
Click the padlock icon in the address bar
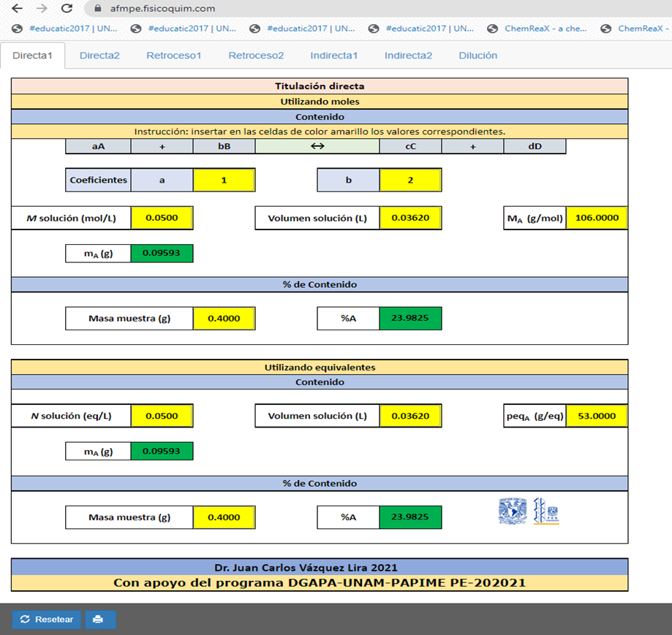pos(97,9)
